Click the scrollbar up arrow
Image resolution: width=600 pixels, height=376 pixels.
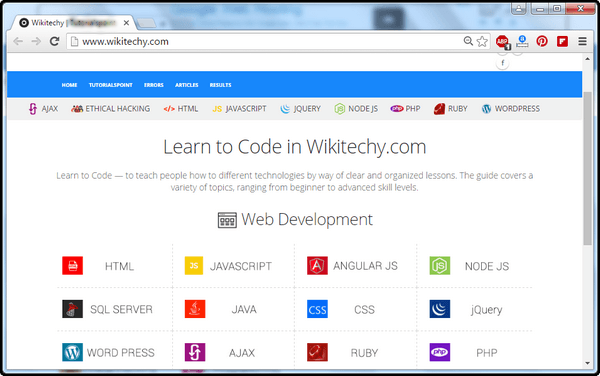click(587, 59)
